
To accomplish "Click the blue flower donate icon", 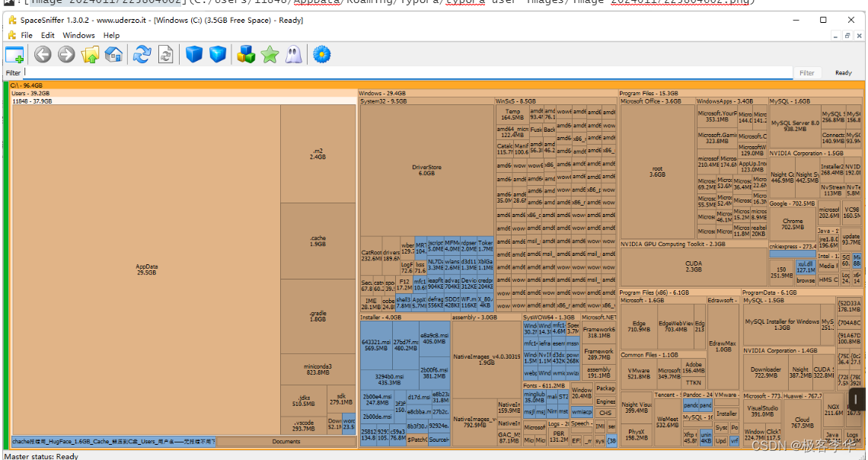I will click(x=321, y=54).
